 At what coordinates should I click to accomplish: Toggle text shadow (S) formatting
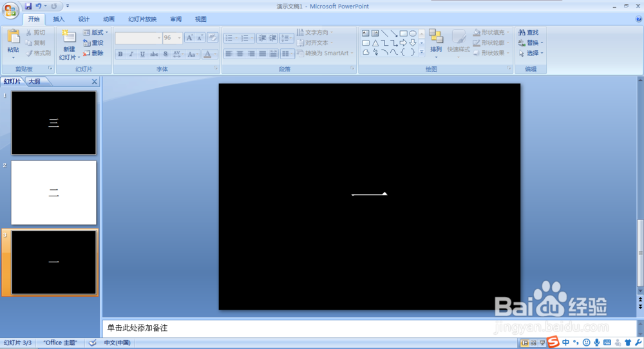pos(165,54)
